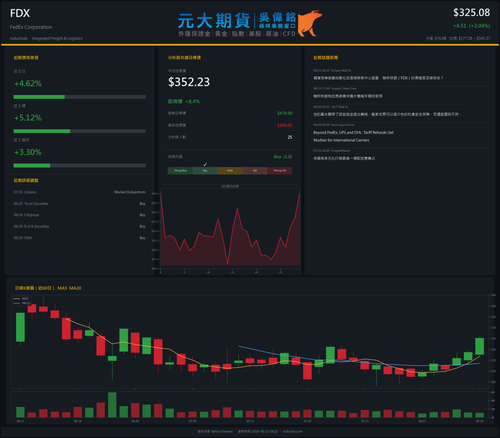This screenshot has width=500, height=438.
Task: Click the $325.08 current price
Action: coord(471,13)
